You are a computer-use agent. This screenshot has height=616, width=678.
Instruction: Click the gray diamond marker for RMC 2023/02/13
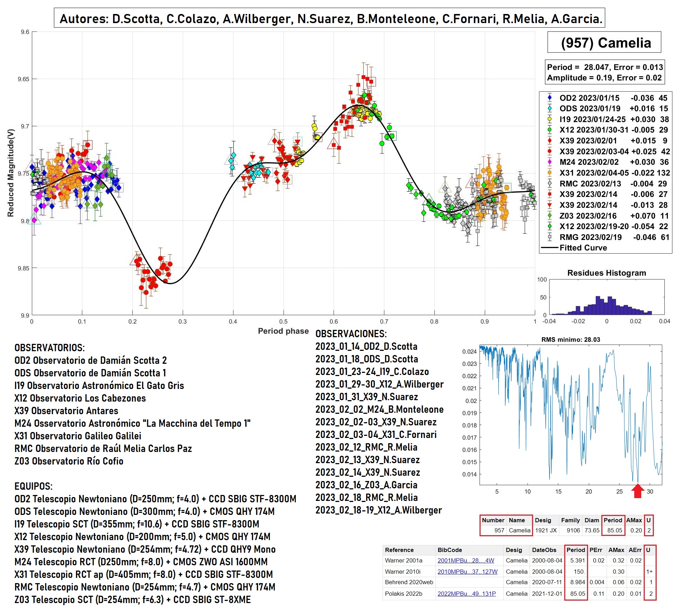click(550, 184)
